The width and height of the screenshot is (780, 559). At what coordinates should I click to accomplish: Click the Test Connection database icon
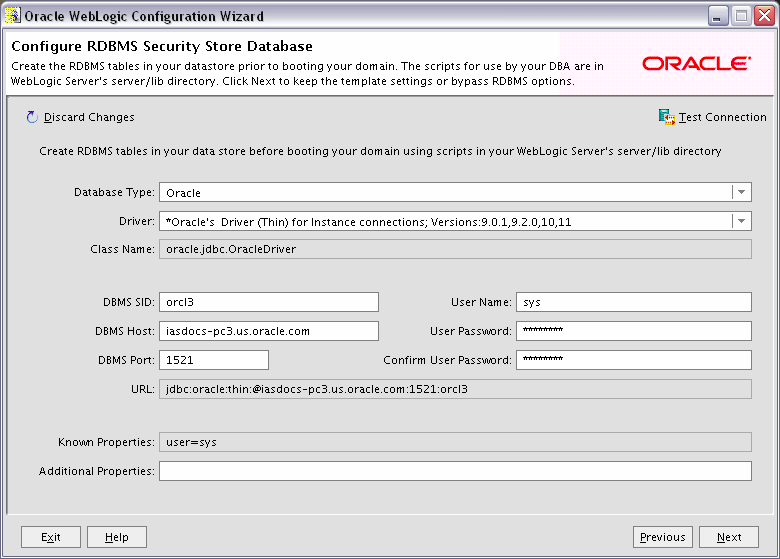pyautogui.click(x=667, y=117)
